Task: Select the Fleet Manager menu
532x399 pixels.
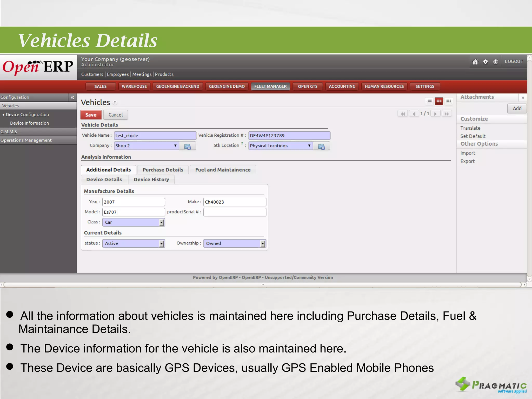Action: (270, 87)
